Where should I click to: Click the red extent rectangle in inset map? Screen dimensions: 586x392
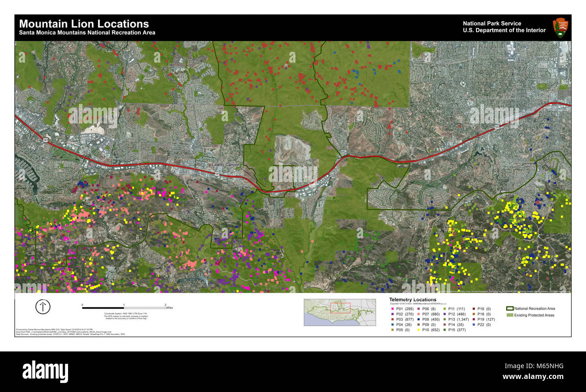point(340,308)
